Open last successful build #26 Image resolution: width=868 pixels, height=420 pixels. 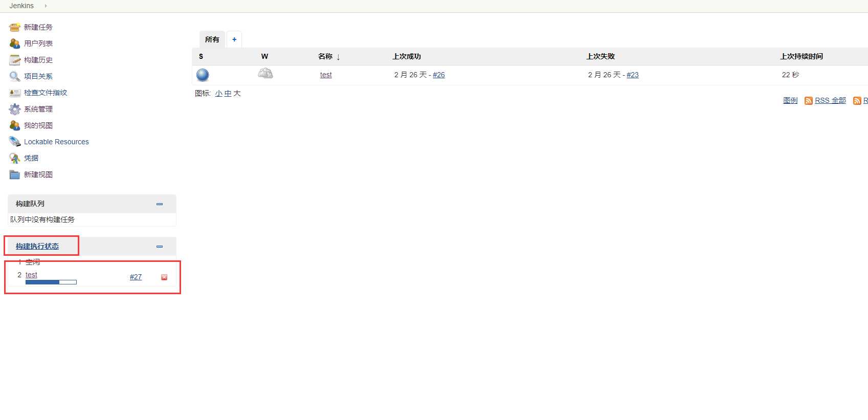click(x=439, y=75)
